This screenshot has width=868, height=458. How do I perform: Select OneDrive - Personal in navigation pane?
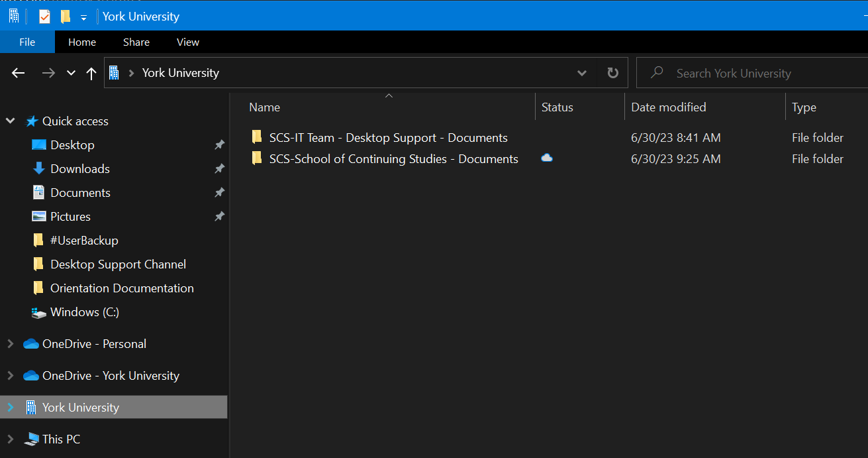click(x=94, y=344)
